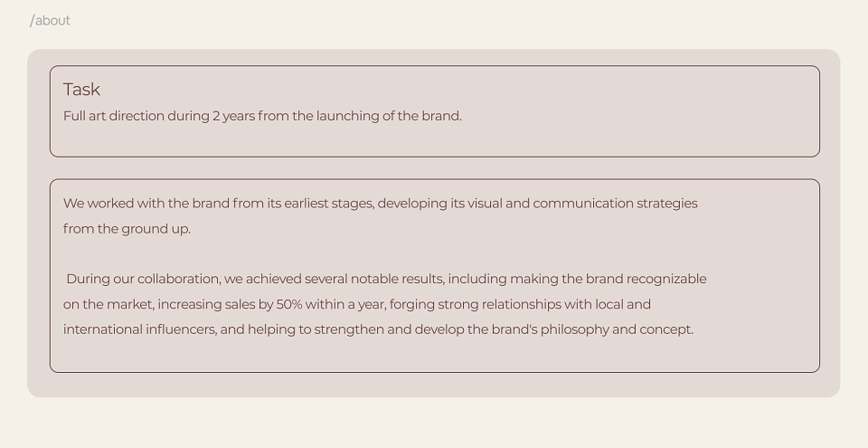The height and width of the screenshot is (448, 868).
Task: Click the line starting 'We worked with the brand'
Action: click(x=381, y=204)
